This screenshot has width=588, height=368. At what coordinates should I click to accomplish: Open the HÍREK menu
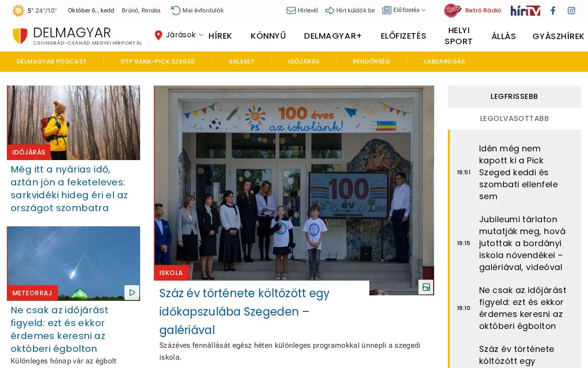(x=220, y=36)
